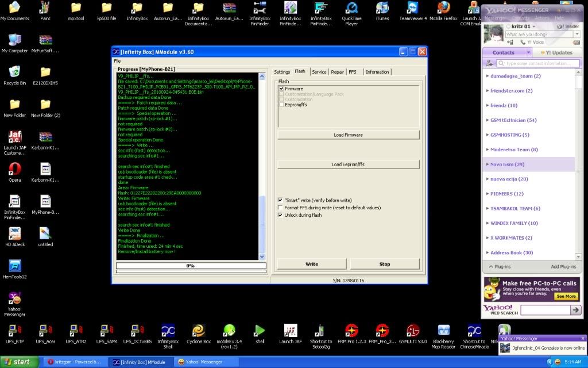This screenshot has width=588, height=368.
Task: Open the Cyclone Box desktop icon
Action: click(198, 333)
